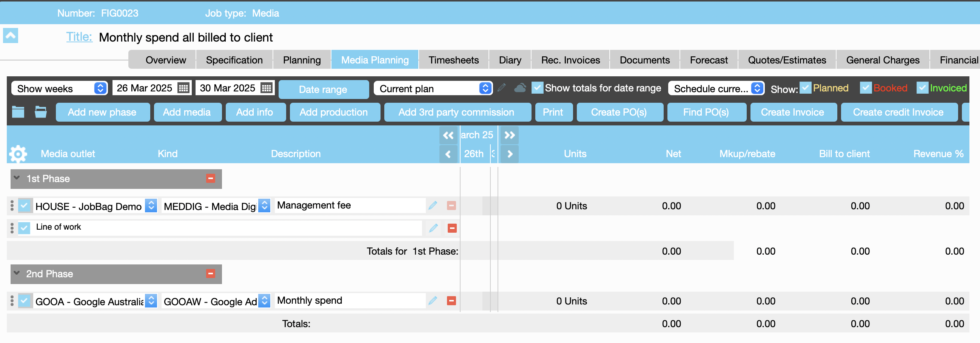Image resolution: width=980 pixels, height=343 pixels.
Task: Click the cloud icon beside Current plan
Action: 520,88
